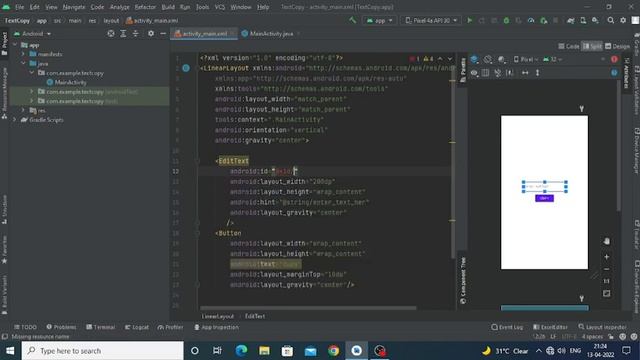Image resolution: width=640 pixels, height=360 pixels.
Task: Open the Profiler tool window
Action: pyautogui.click(x=170, y=327)
